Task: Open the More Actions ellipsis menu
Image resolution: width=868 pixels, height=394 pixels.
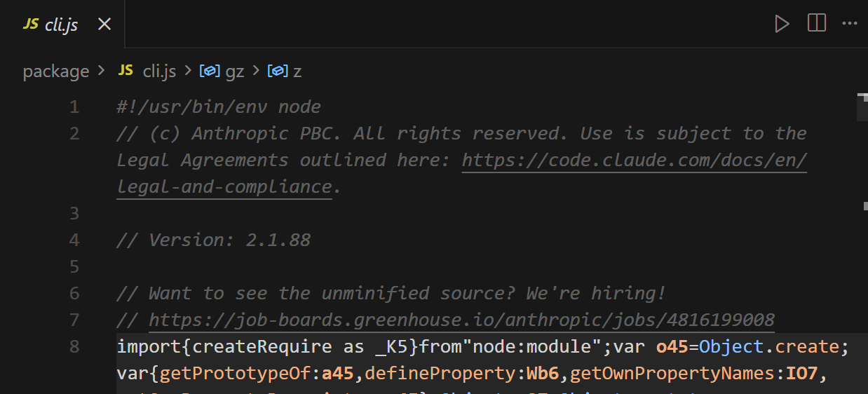Action: pos(850,24)
